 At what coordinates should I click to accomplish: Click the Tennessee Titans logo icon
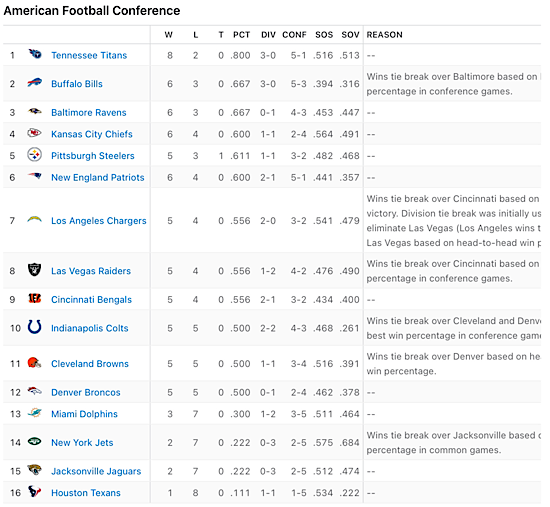click(x=35, y=54)
